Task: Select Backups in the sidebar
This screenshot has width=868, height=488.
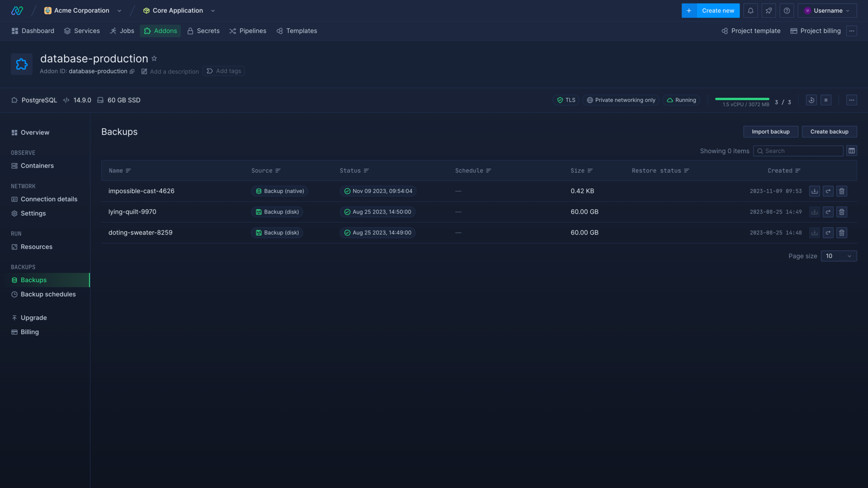Action: (x=45, y=280)
